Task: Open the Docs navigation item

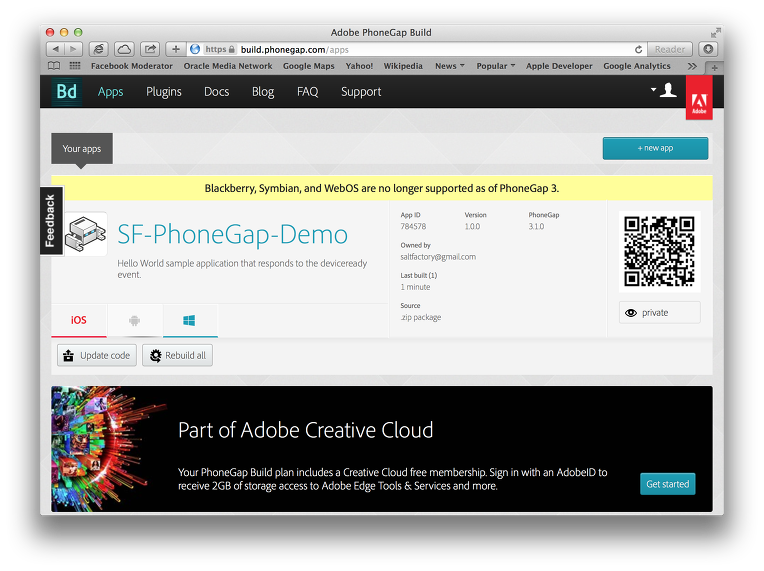Action: pyautogui.click(x=216, y=92)
